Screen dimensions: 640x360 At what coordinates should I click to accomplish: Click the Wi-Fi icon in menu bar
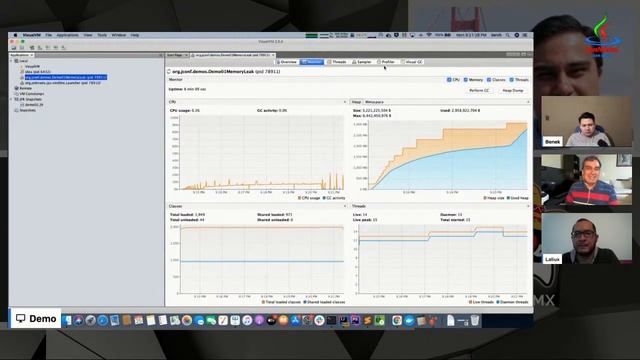click(429, 35)
